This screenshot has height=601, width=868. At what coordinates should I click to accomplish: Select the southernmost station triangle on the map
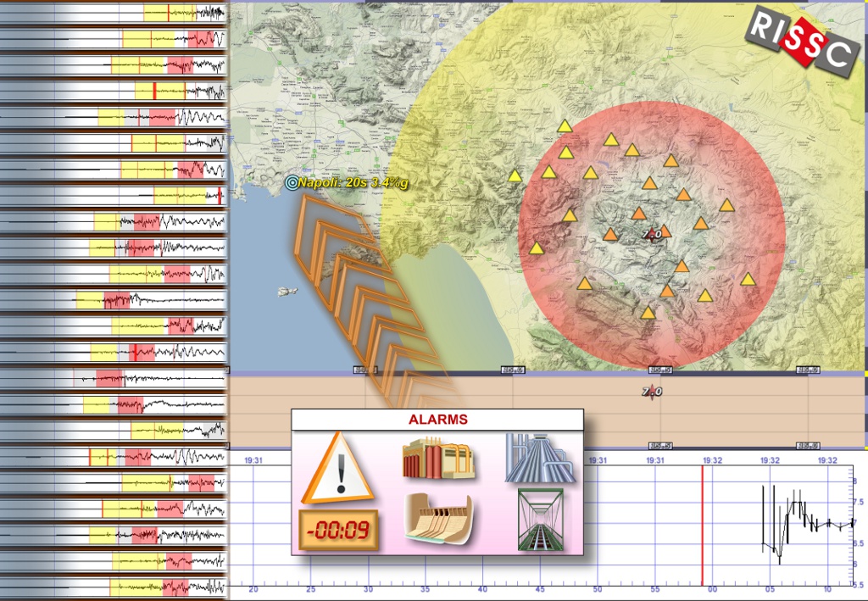(648, 313)
